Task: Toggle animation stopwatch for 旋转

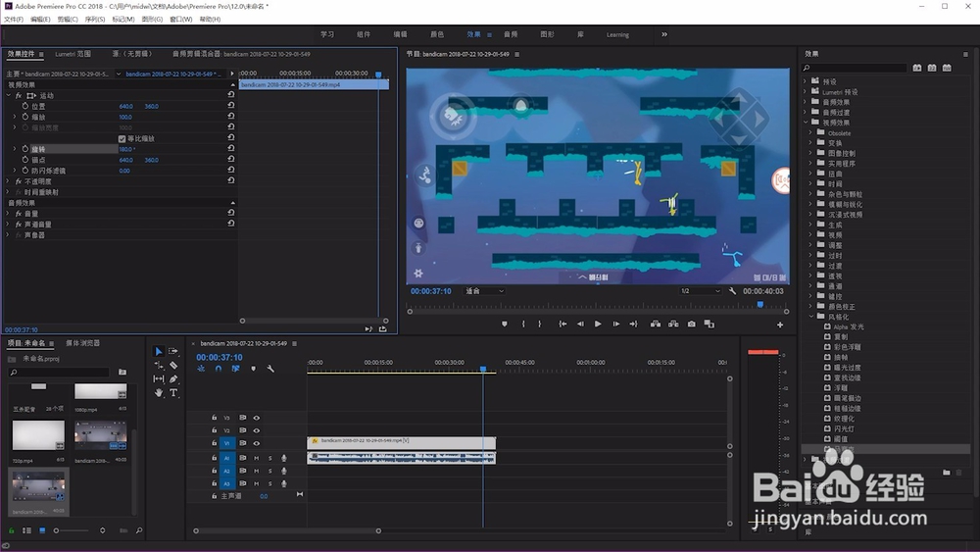Action: tap(25, 149)
